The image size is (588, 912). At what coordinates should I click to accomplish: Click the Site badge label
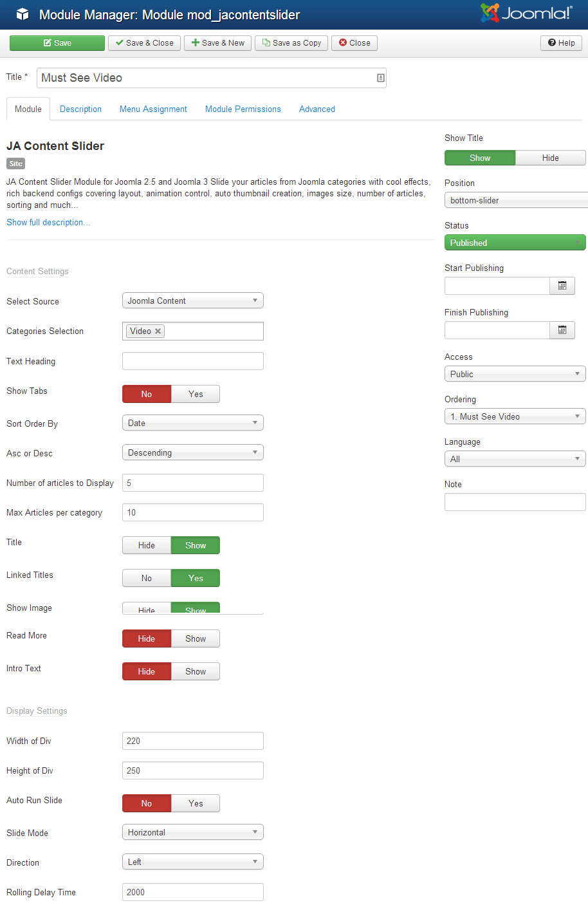coord(16,163)
